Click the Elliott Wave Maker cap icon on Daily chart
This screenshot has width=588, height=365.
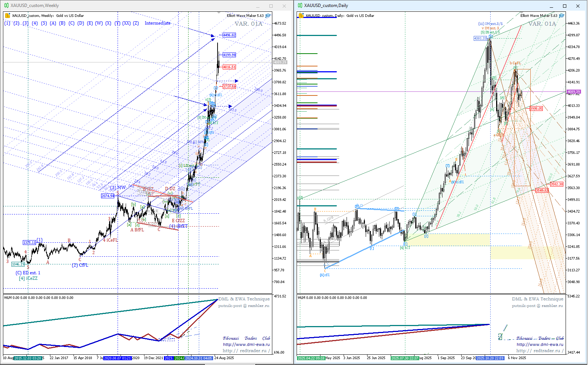coord(562,16)
